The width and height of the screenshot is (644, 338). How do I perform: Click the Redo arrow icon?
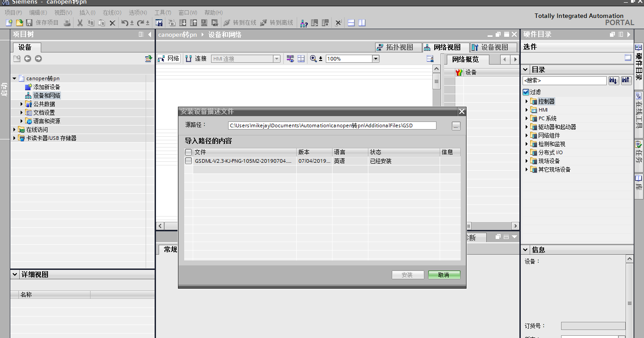[141, 22]
